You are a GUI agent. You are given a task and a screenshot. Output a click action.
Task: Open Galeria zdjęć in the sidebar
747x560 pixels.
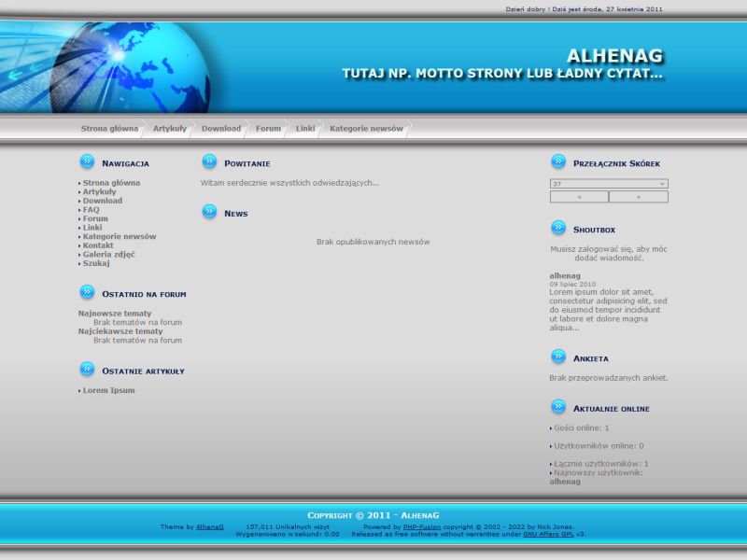[x=108, y=255]
